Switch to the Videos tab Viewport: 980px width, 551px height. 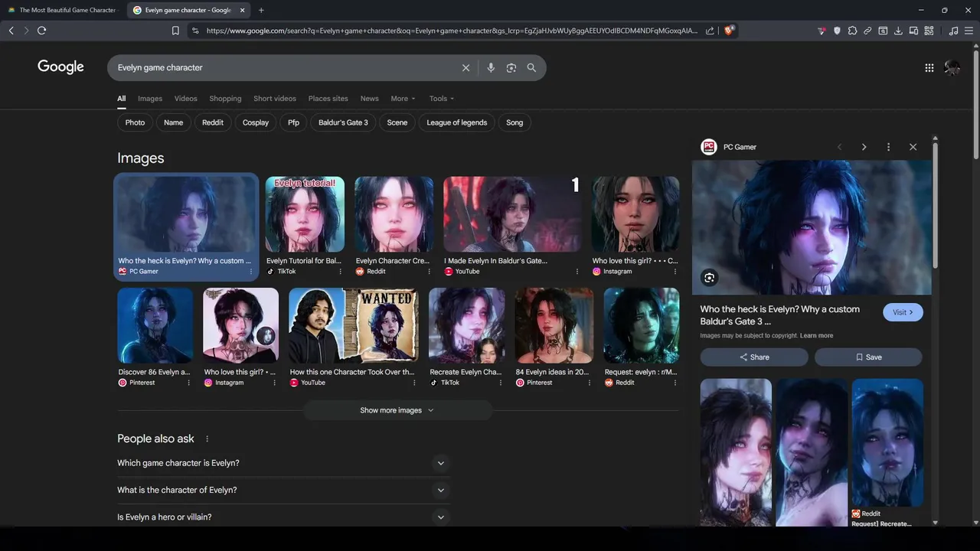[185, 99]
